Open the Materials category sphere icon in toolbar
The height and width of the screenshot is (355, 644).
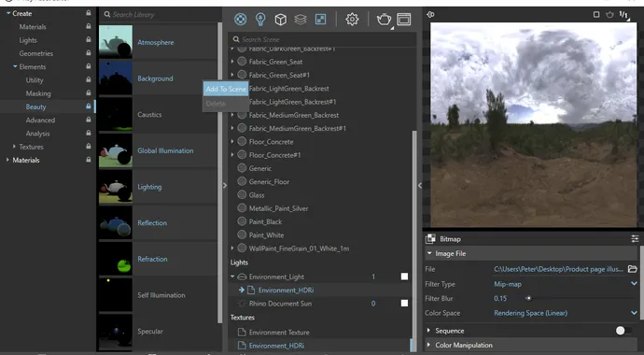[x=241, y=20]
